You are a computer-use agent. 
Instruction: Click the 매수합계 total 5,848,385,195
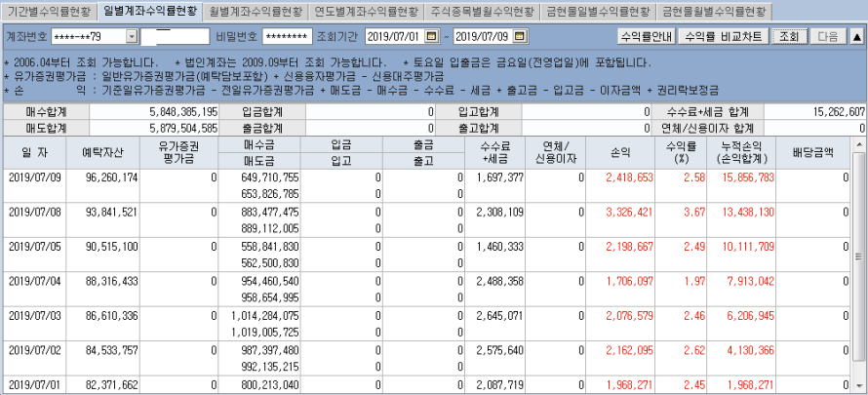183,112
